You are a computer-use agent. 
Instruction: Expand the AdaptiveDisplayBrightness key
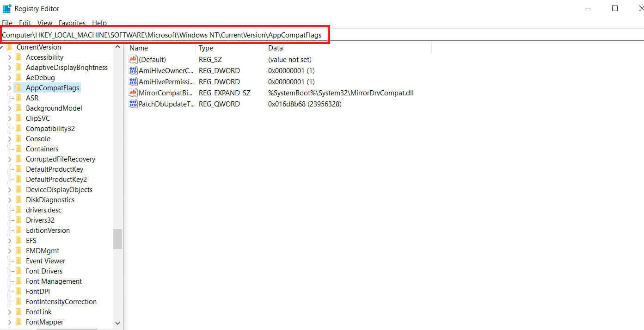point(10,68)
